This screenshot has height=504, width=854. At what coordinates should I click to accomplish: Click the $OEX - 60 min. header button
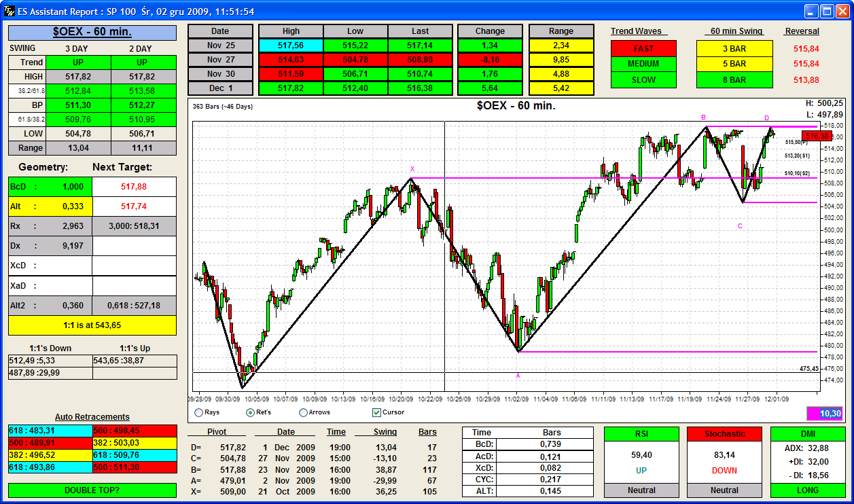(92, 32)
